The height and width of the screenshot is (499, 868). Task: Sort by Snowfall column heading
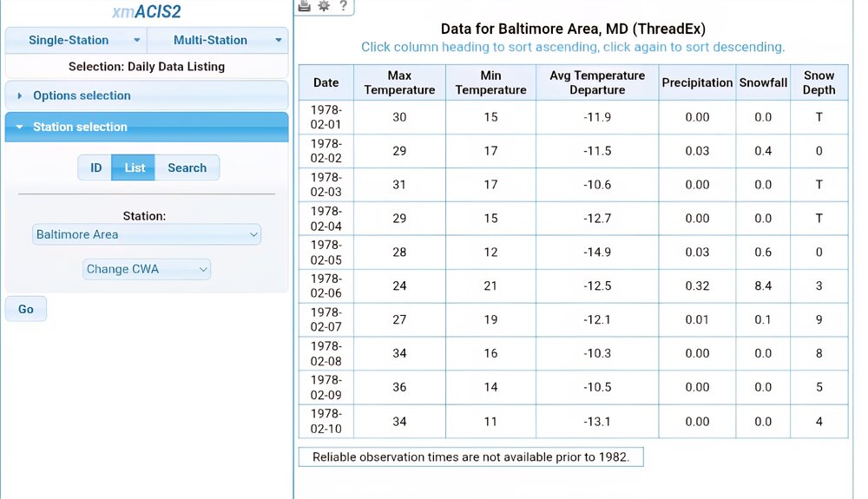tap(763, 82)
